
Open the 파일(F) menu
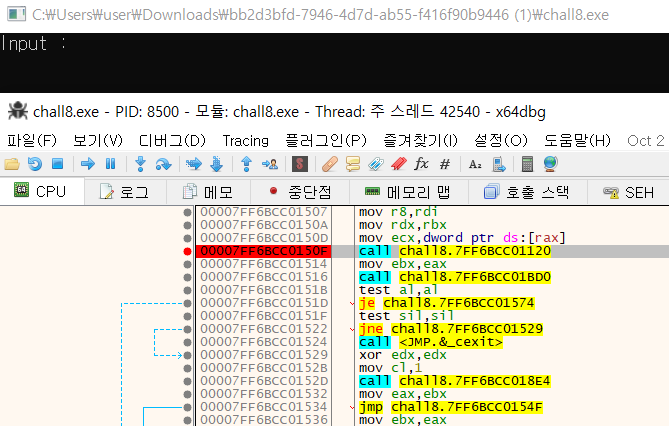click(32, 140)
